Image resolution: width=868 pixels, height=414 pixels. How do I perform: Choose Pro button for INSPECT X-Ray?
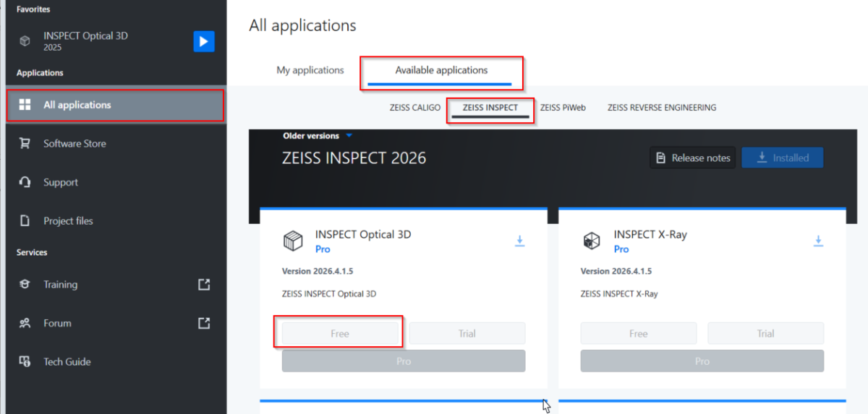click(x=702, y=361)
